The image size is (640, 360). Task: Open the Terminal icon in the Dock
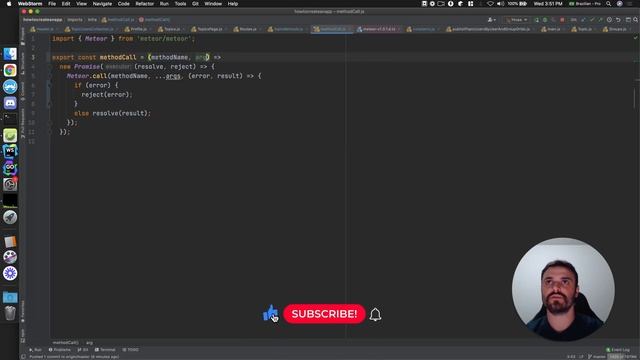(10, 119)
